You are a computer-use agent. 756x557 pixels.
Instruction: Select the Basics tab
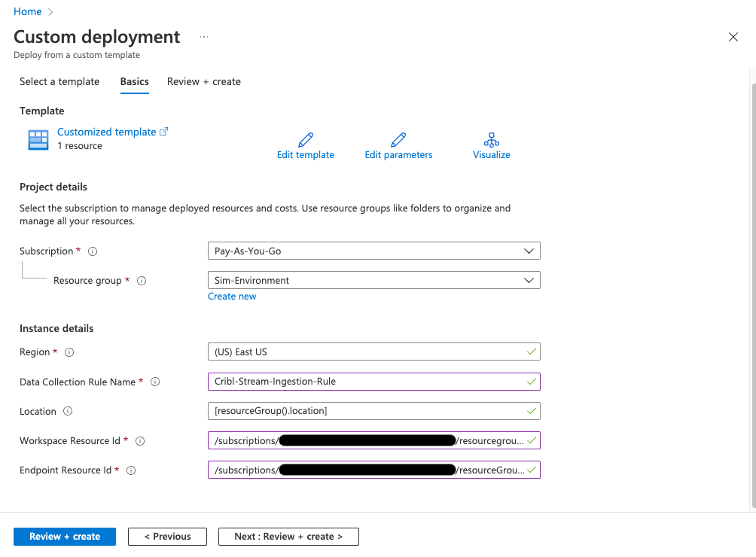point(135,81)
